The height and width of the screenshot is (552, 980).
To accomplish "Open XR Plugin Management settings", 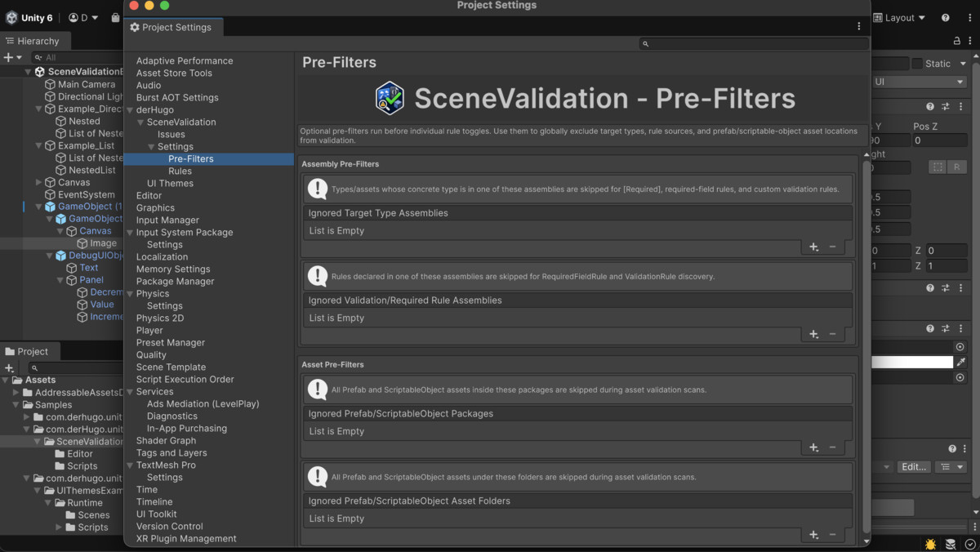I will (x=186, y=539).
